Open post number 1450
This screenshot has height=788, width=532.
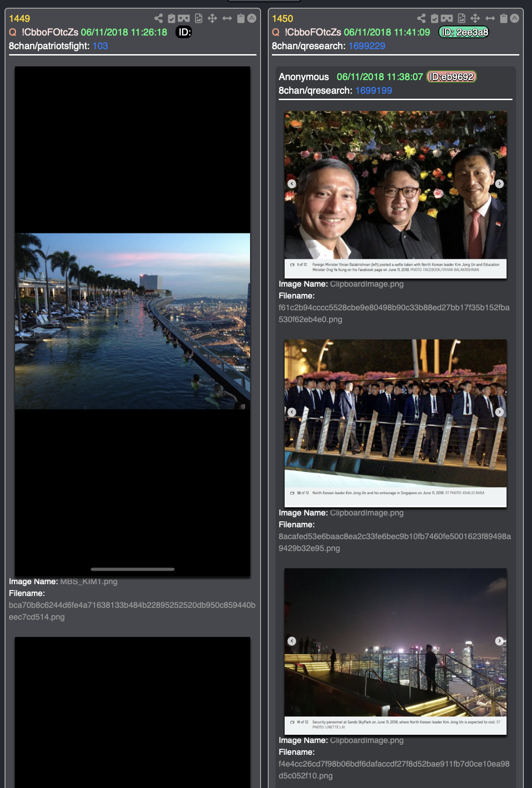[282, 19]
